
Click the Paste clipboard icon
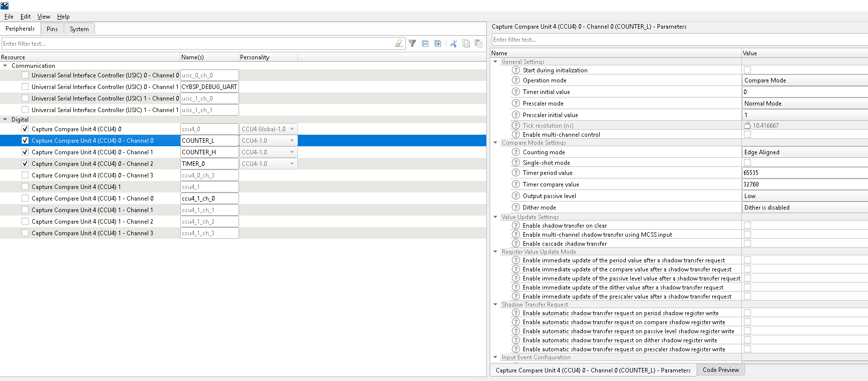(x=479, y=44)
